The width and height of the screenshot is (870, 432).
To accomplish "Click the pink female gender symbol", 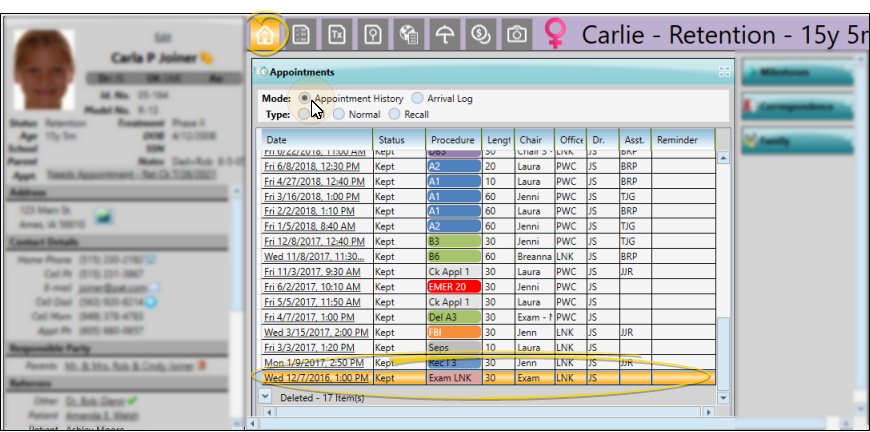I will [555, 34].
